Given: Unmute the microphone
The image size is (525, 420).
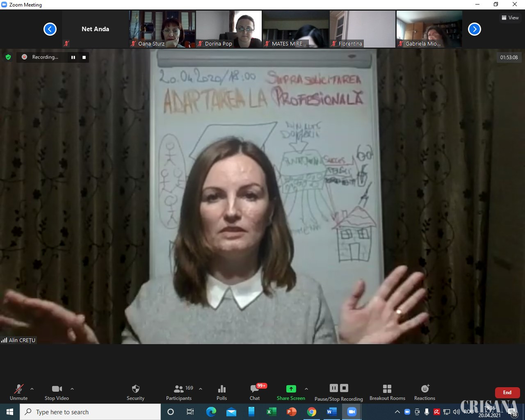Looking at the screenshot, I should (19, 392).
